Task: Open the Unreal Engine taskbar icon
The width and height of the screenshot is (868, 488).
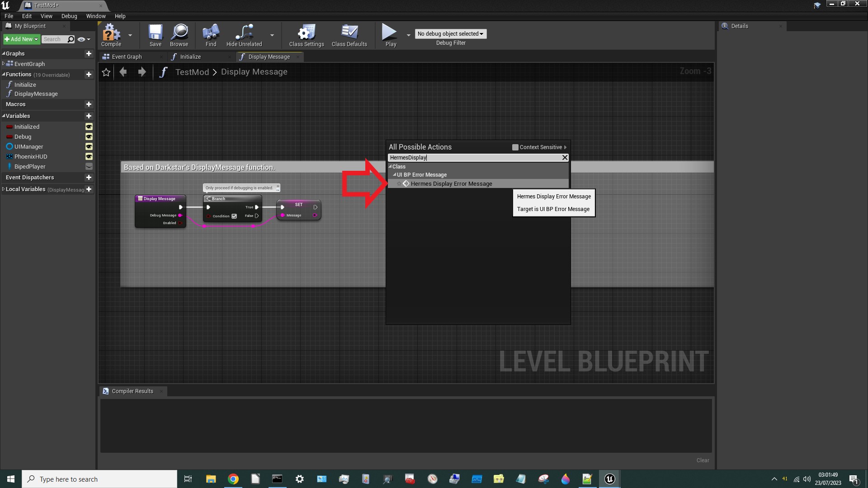Action: [609, 479]
